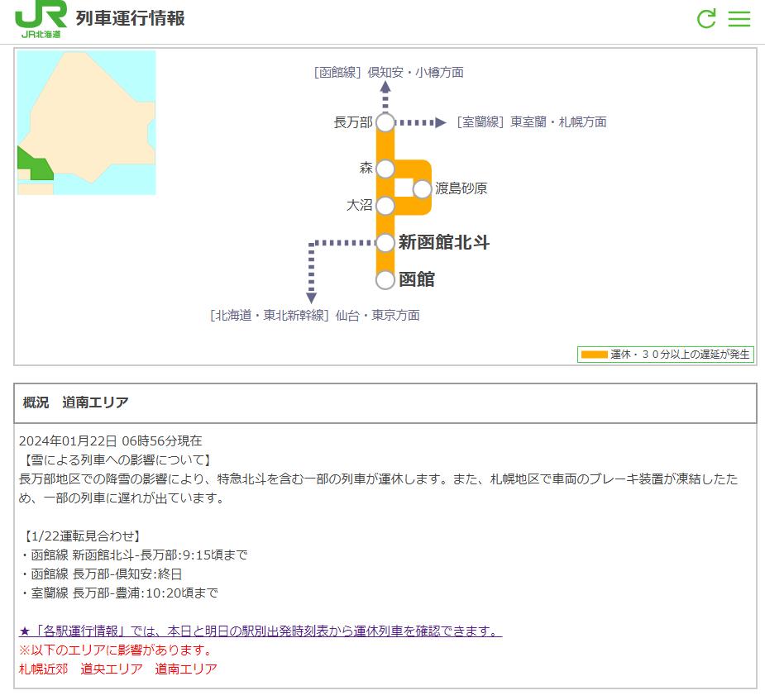This screenshot has height=700, width=765.
Task: Open the 各駅運行情報 timetable link
Action: coord(261,631)
